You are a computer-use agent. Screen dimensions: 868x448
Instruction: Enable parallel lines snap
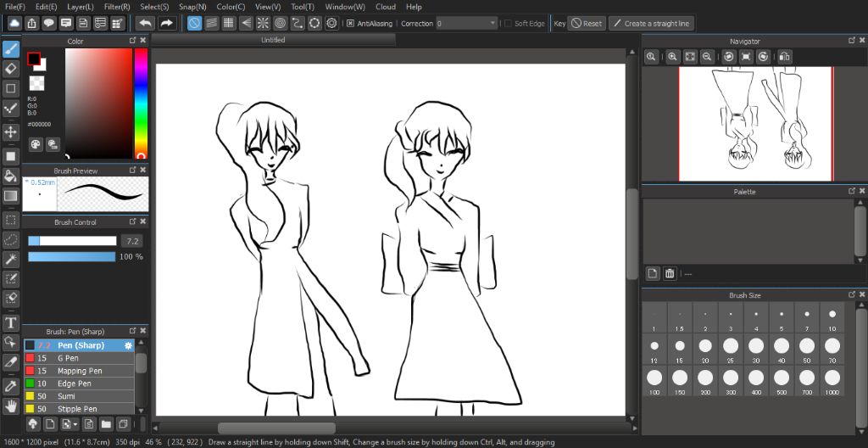coord(211,23)
